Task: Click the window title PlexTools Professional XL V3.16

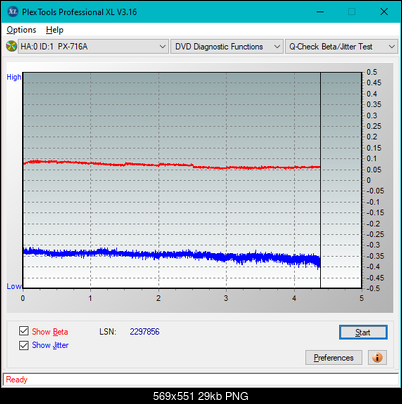Action: click(x=79, y=12)
